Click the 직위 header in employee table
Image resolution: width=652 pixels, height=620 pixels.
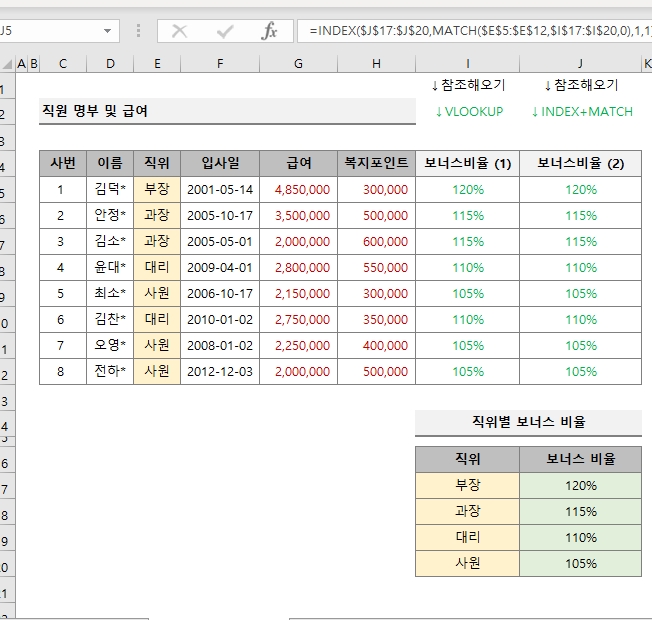coord(157,163)
